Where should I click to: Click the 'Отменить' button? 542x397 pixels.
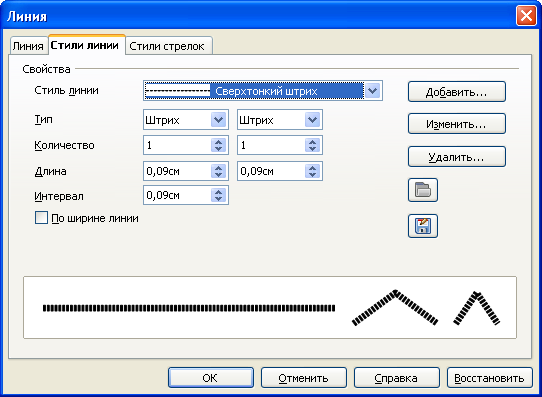point(304,378)
